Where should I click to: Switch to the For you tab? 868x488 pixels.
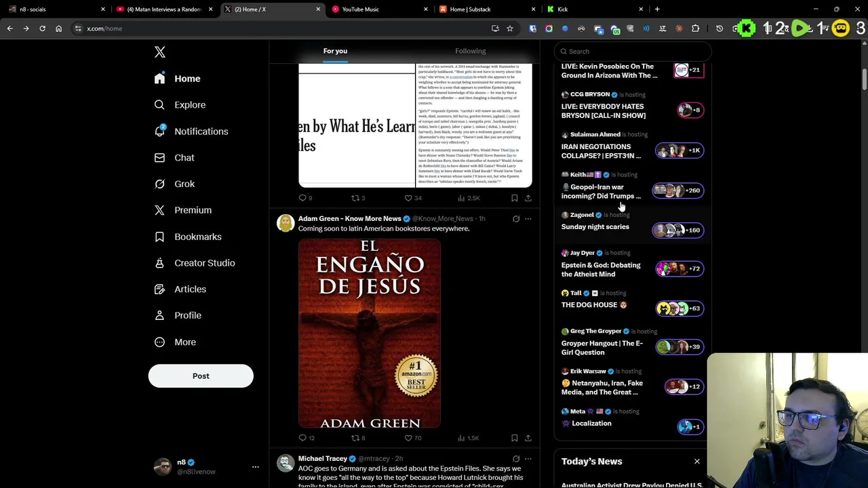(x=335, y=51)
